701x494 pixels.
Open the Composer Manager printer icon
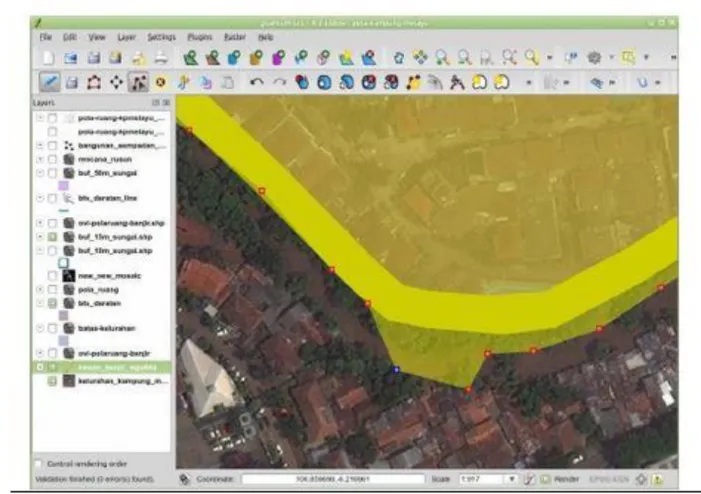click(x=161, y=58)
